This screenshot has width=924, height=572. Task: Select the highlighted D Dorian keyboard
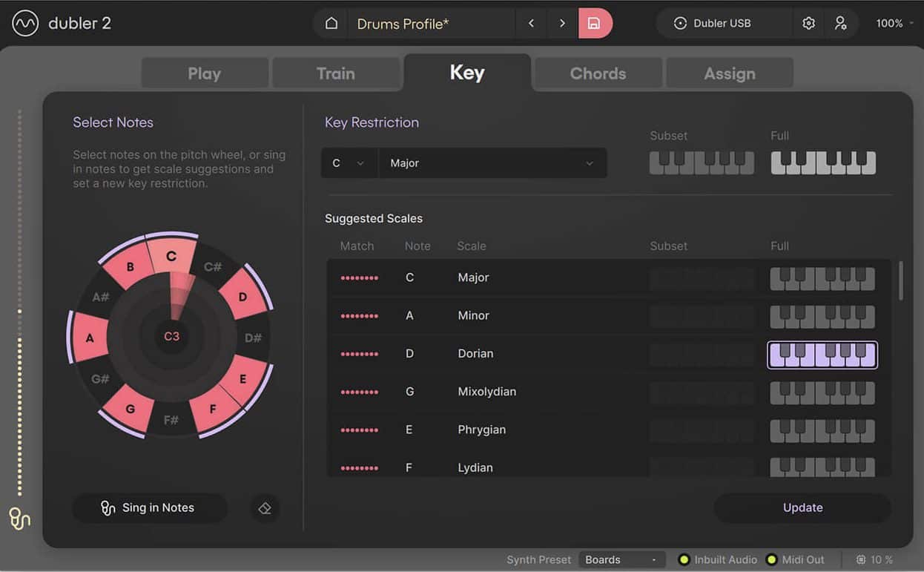(x=822, y=355)
